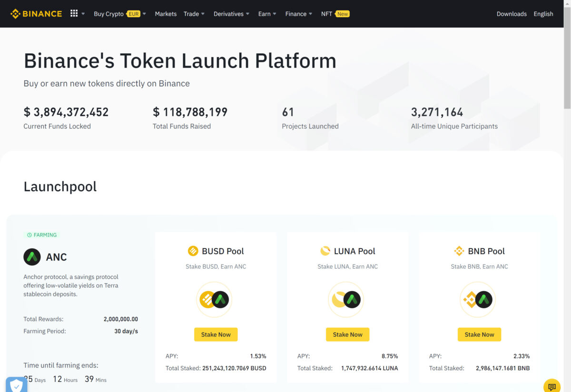571x392 pixels.
Task: Click the Anchor protocol description text
Action: tap(71, 285)
